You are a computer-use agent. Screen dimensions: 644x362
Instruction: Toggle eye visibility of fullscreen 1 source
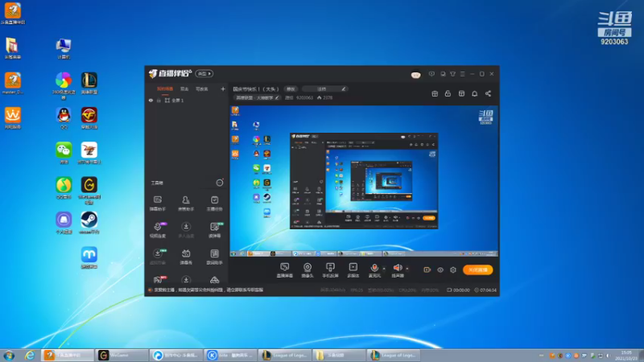coord(151,100)
